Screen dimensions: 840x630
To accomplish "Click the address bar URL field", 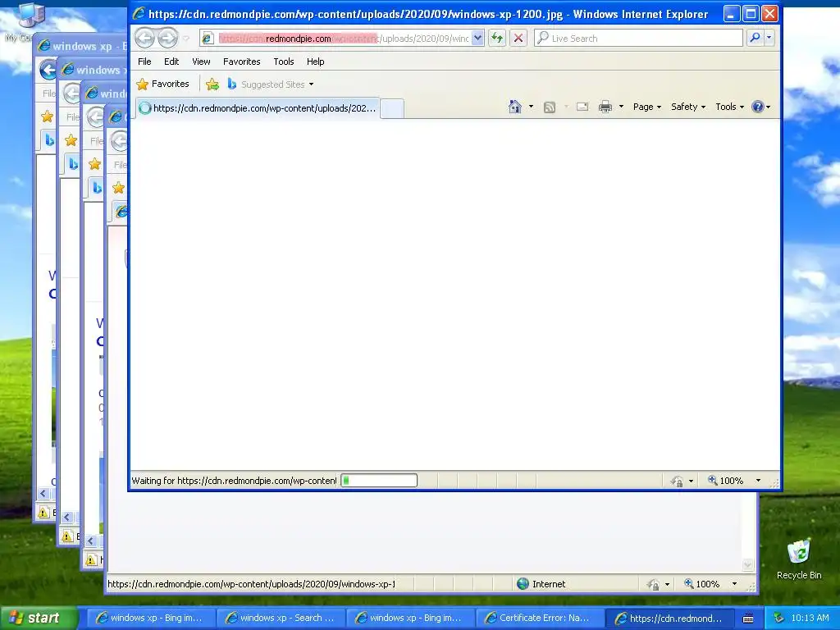I will click(344, 38).
